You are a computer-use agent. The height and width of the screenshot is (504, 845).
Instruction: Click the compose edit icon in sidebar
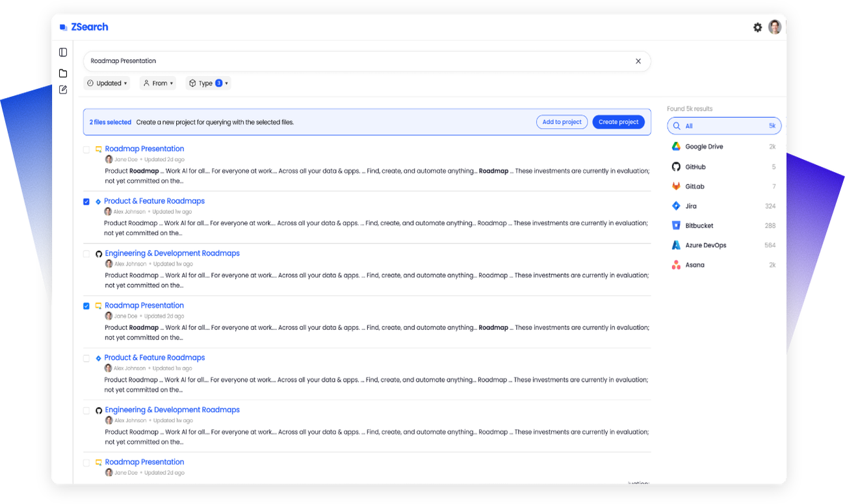click(63, 90)
